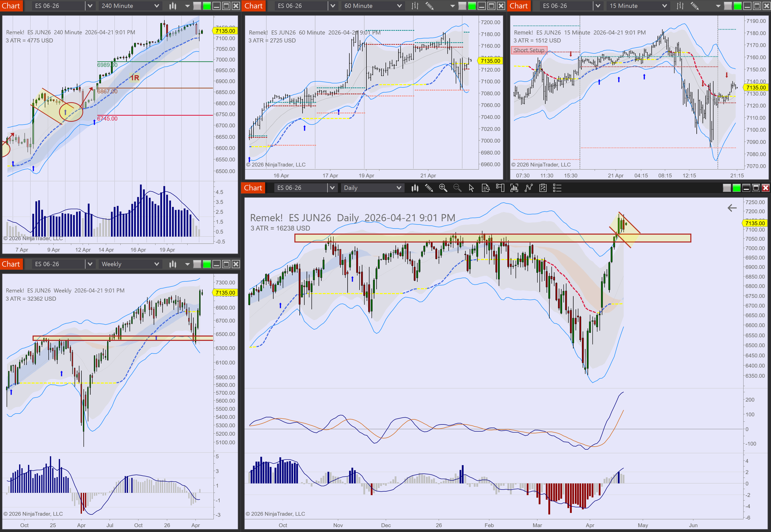Toggle green instrument link on 15 Minute chart
The image size is (771, 532).
(737, 6)
